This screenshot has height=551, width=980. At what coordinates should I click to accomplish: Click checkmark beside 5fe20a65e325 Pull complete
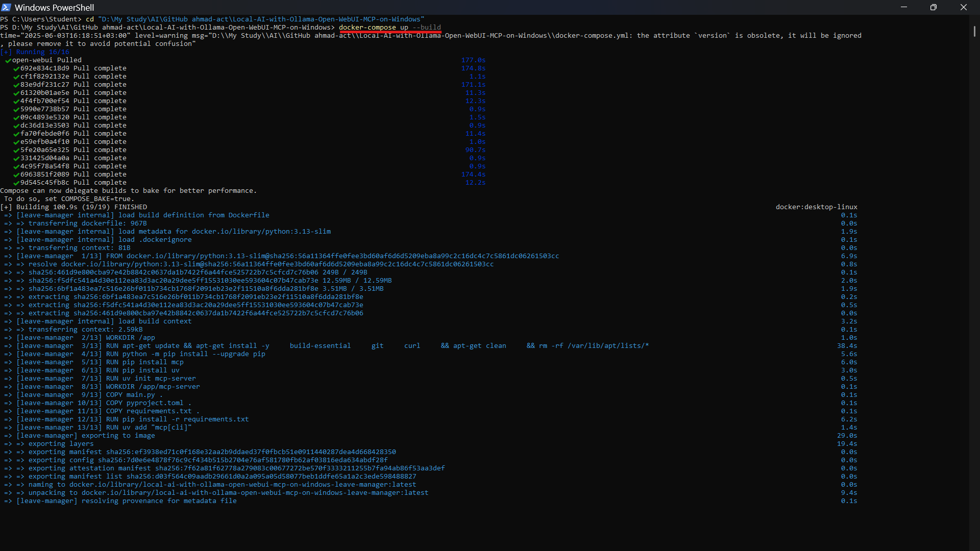[x=16, y=150]
